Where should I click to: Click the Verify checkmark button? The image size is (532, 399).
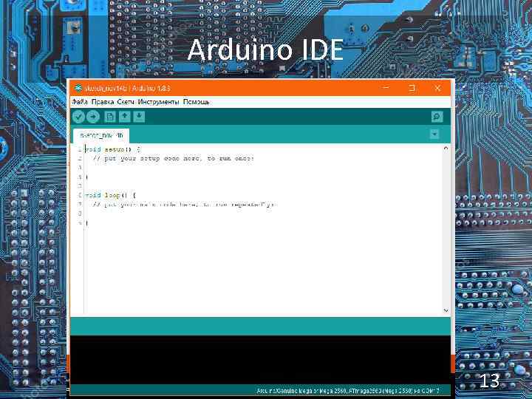pos(79,117)
